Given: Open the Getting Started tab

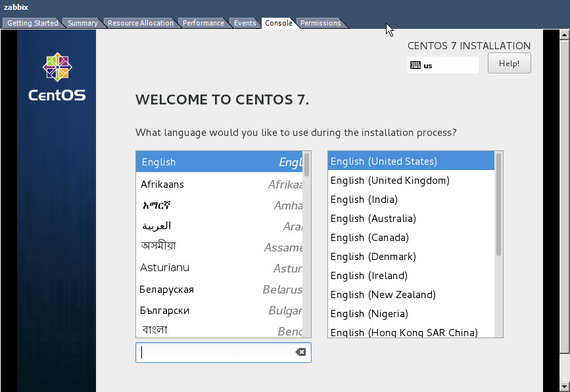Looking at the screenshot, I should click(x=32, y=23).
